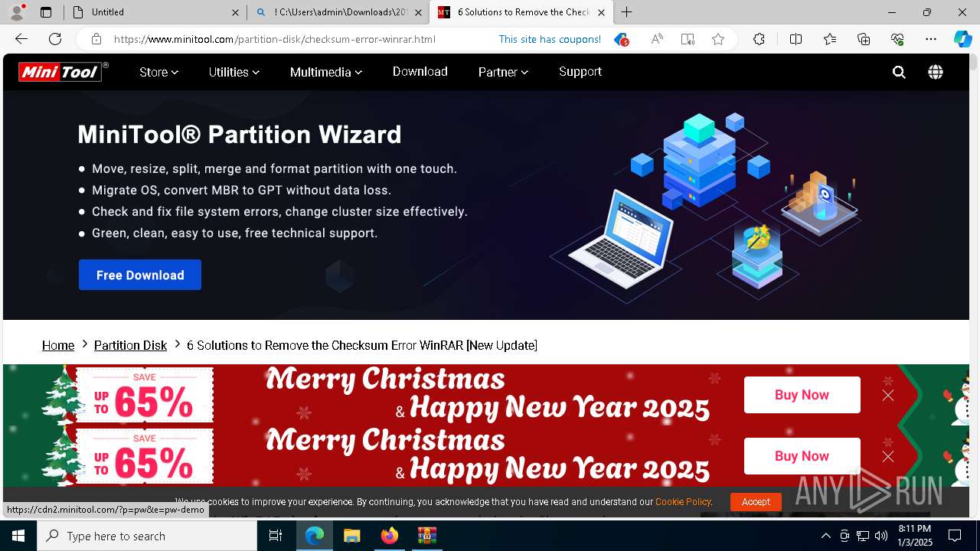Open the volume speaker tray icon

tap(881, 536)
